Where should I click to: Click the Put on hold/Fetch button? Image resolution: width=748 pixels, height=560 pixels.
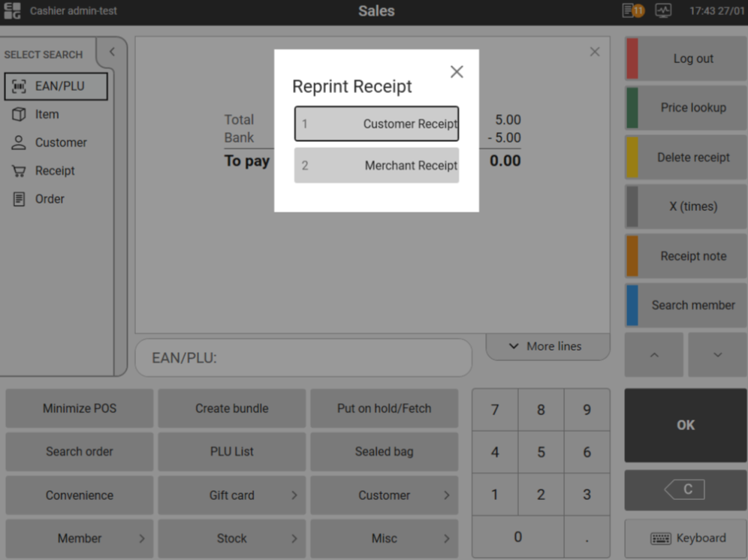pos(384,408)
